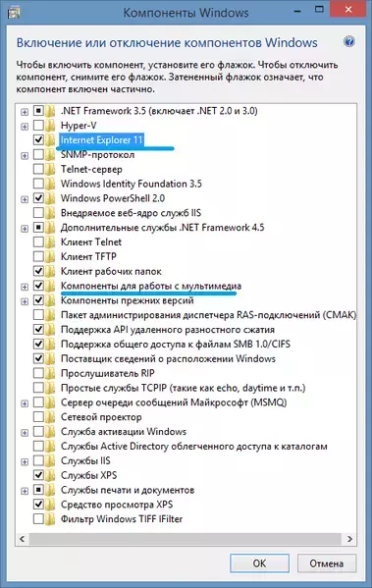
Task: Check Фильтр Windows TIFF IFilter box
Action: (38, 519)
